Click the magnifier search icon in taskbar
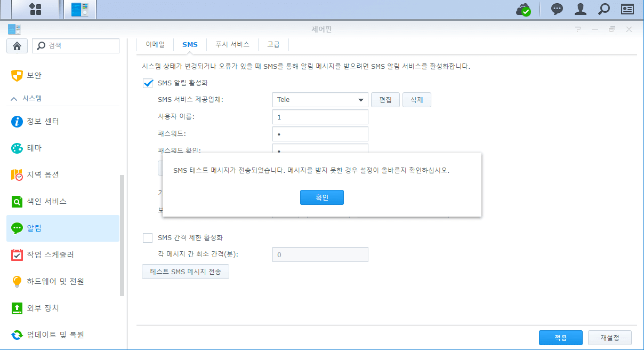The height and width of the screenshot is (350, 644). click(604, 9)
